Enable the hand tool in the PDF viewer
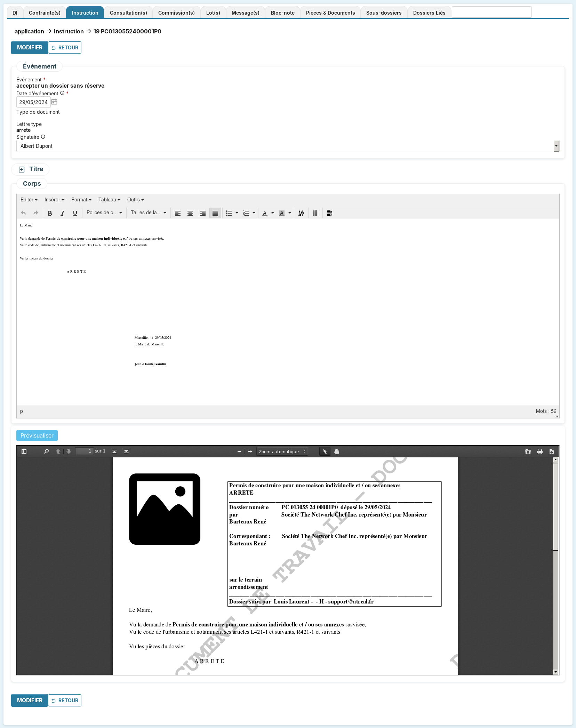 pyautogui.click(x=337, y=451)
